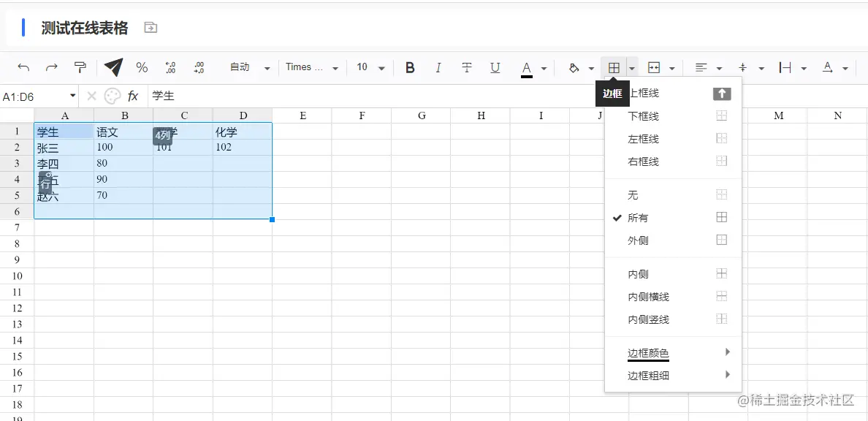Image resolution: width=868 pixels, height=421 pixels.
Task: Activate the format painter icon
Action: [80, 67]
